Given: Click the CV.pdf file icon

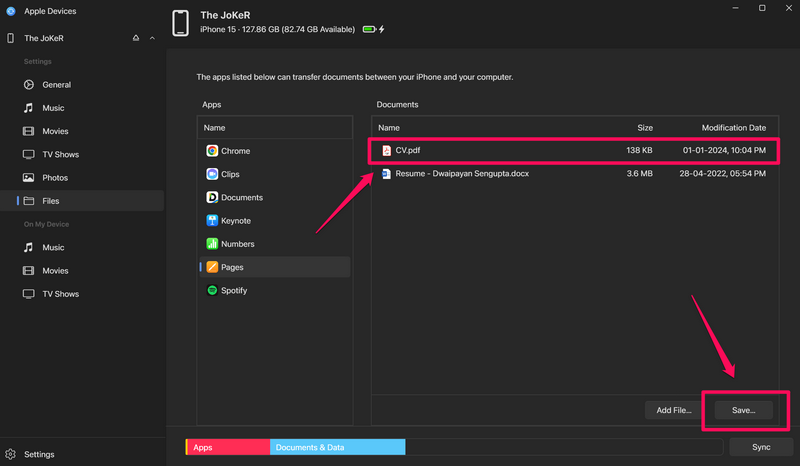Looking at the screenshot, I should [x=386, y=151].
